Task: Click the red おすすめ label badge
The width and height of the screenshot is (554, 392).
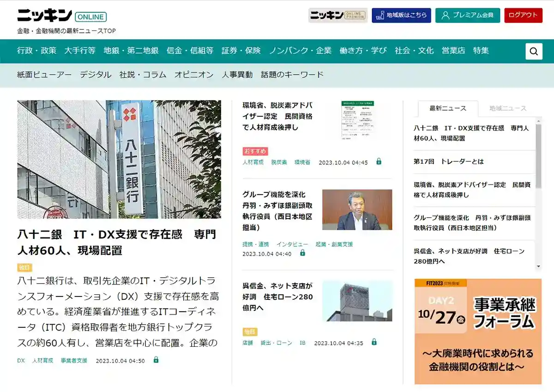Action: pos(255,151)
